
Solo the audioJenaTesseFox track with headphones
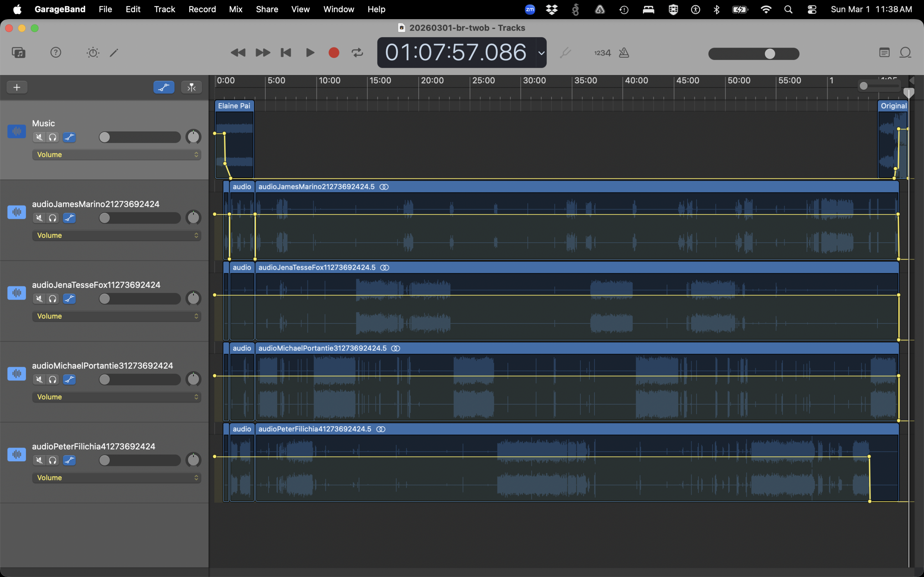point(53,299)
